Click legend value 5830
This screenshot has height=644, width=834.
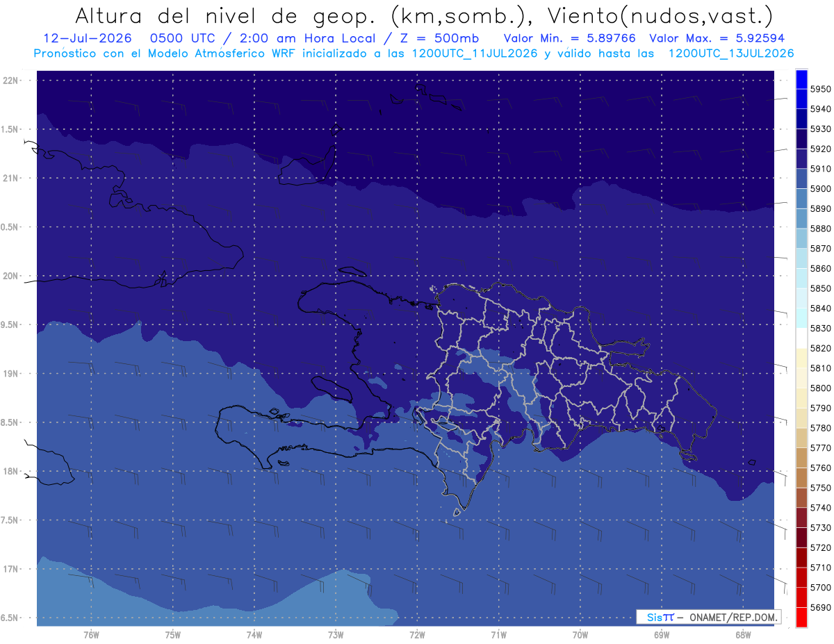click(x=820, y=328)
